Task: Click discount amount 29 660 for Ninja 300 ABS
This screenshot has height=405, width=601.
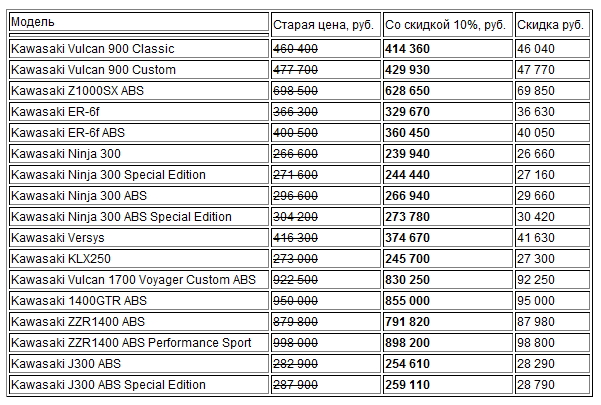Action: (x=537, y=196)
